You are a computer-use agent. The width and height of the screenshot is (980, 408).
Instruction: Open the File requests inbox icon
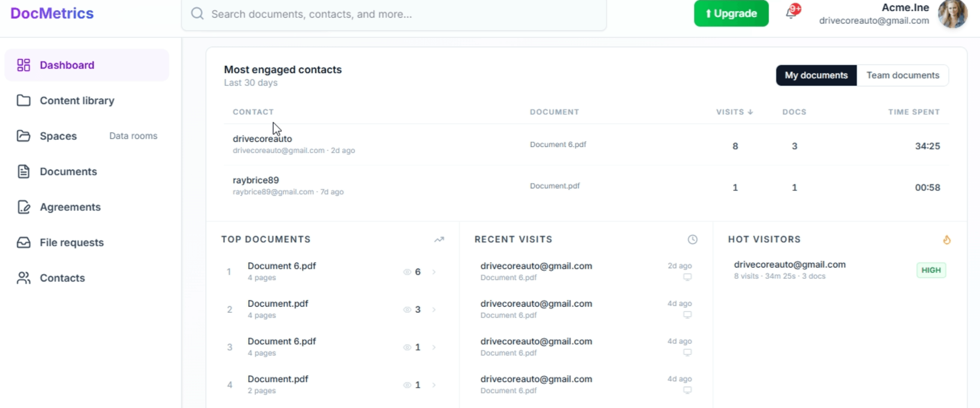tap(23, 242)
